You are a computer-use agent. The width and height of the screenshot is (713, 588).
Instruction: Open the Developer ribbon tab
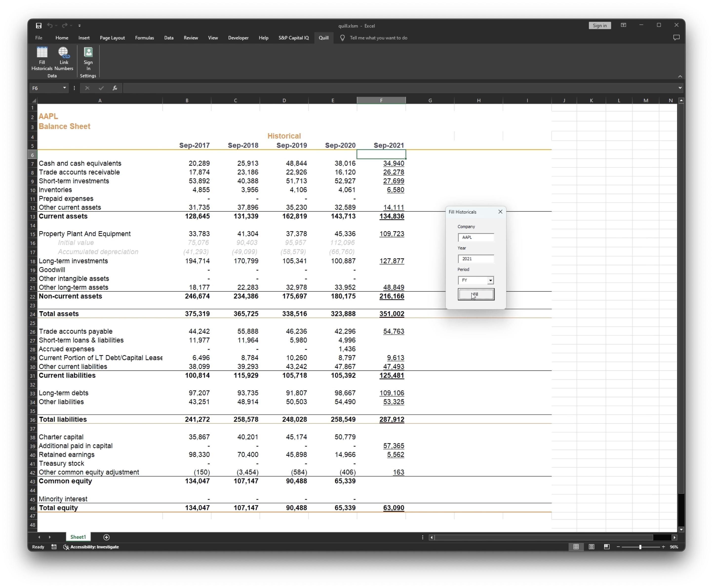point(238,38)
